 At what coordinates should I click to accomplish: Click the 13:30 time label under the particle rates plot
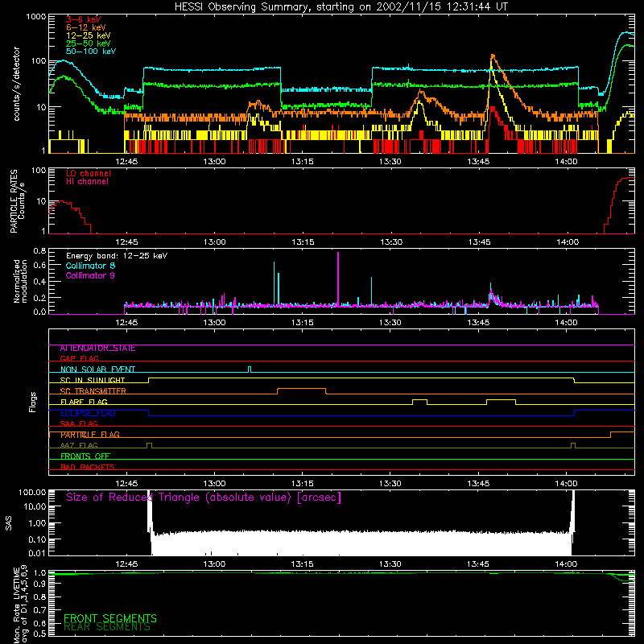[x=391, y=242]
